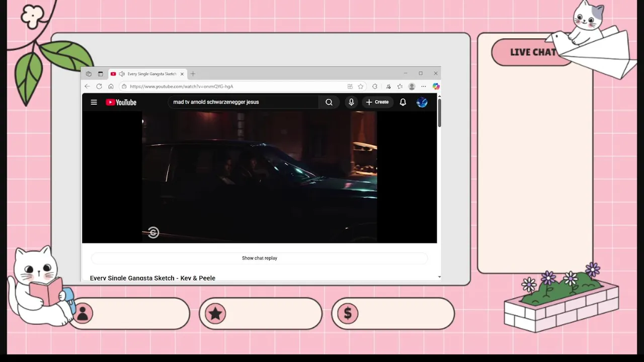Click the video player to pause
The height and width of the screenshot is (362, 644).
click(x=260, y=177)
